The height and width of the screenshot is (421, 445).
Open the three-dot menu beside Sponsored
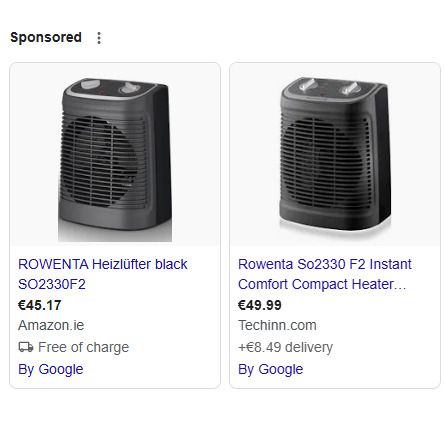[99, 38]
